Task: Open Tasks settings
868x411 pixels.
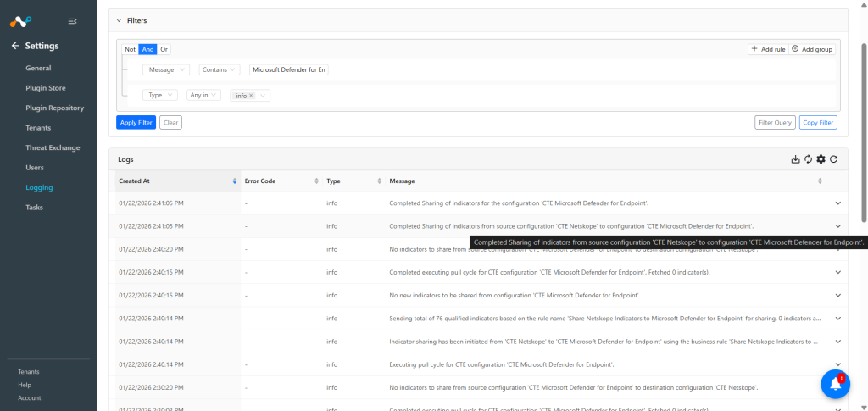Action: pyautogui.click(x=34, y=208)
